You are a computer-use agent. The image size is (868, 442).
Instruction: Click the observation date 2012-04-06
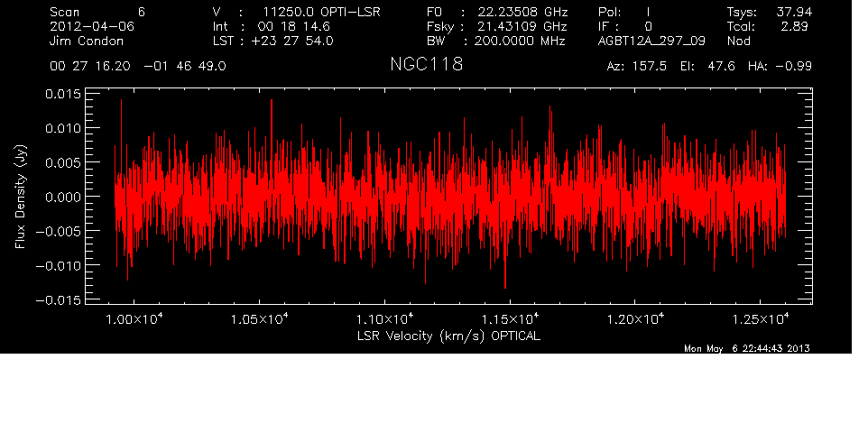92,26
